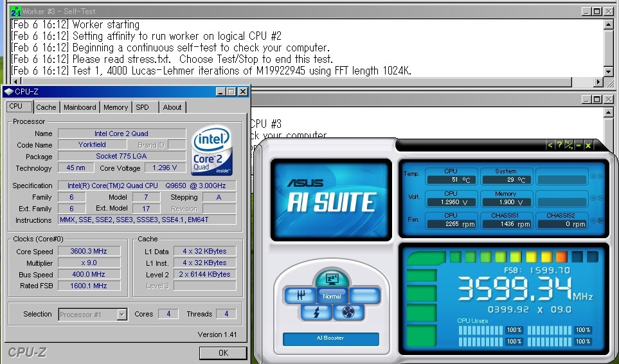
Task: Click the CPU-Z title bar icon
Action: pyautogui.click(x=9, y=92)
